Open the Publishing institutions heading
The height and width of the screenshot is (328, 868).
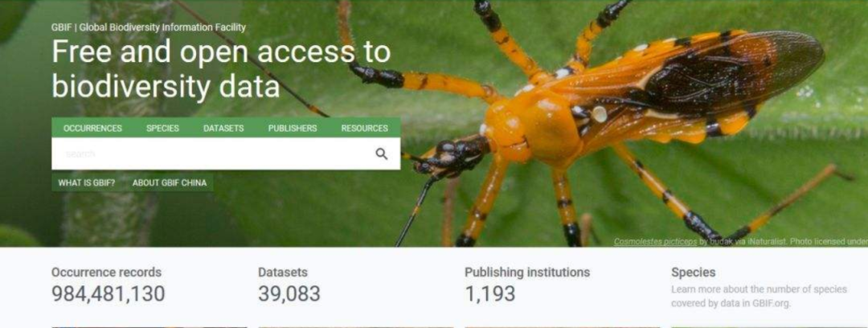(527, 273)
